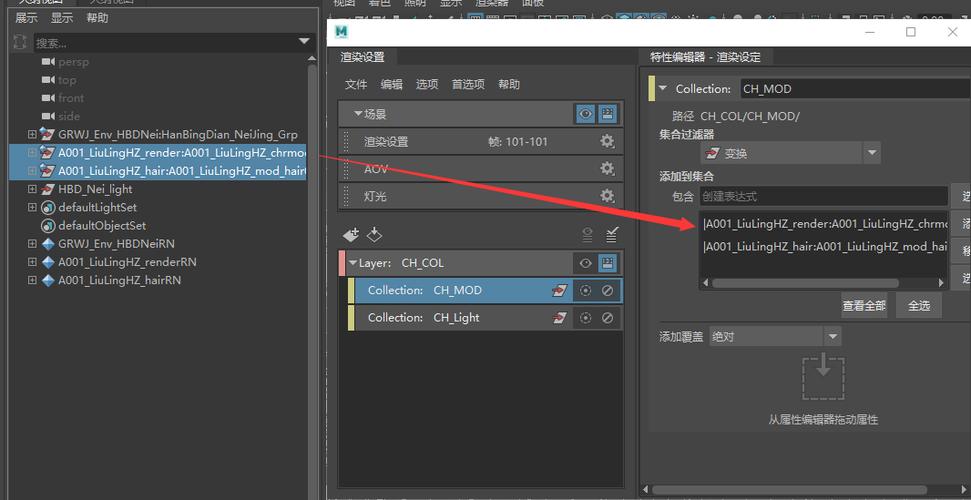Create a new render layer icon
The width and height of the screenshot is (971, 500).
(x=351, y=235)
